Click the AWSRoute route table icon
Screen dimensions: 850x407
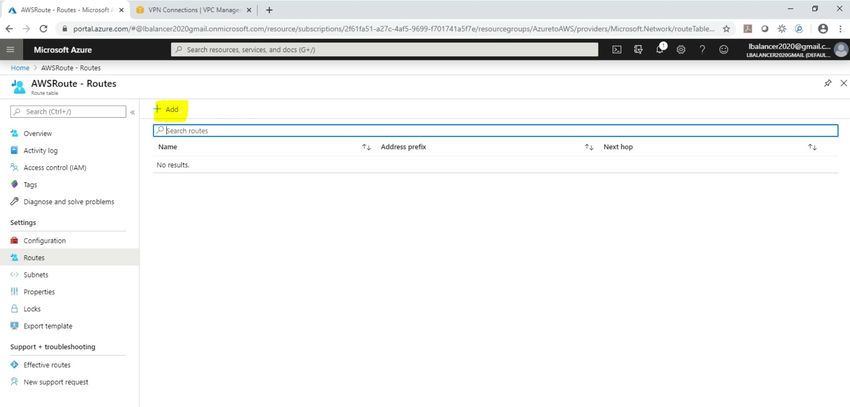(x=18, y=86)
